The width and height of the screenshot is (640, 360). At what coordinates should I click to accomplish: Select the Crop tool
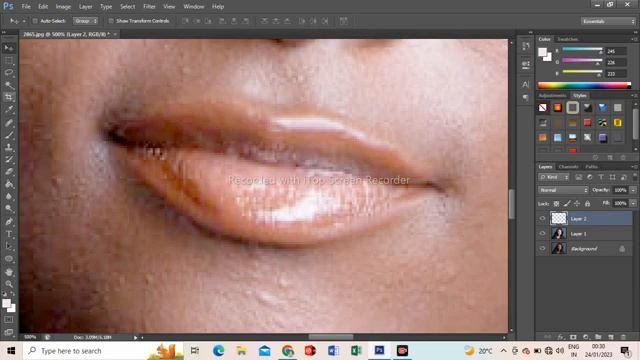[9, 97]
